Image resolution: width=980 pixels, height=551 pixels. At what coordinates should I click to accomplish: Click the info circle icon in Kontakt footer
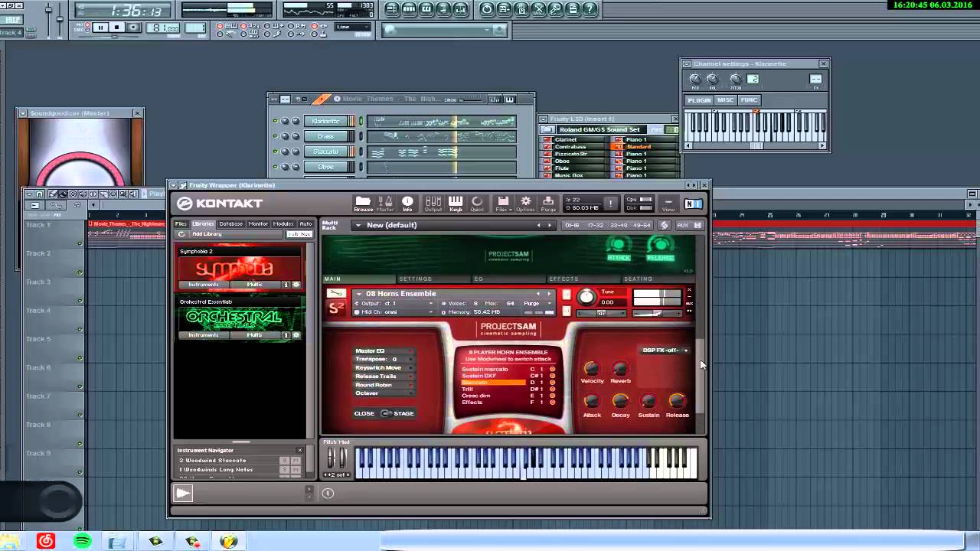328,494
